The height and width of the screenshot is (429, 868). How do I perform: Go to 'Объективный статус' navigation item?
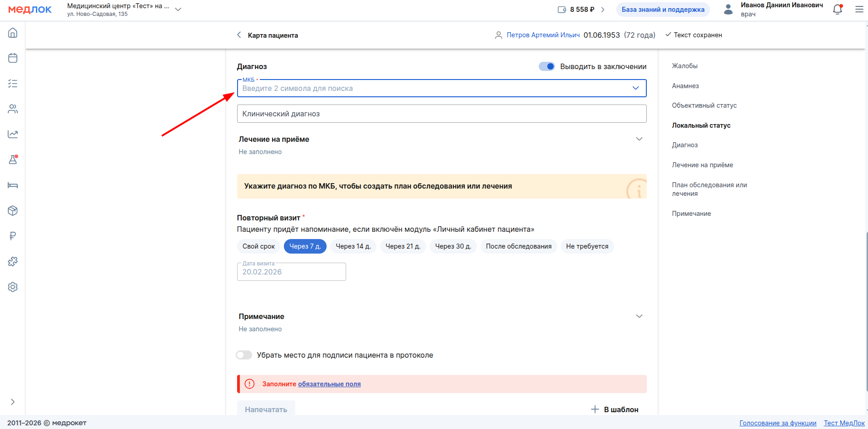[x=704, y=105]
